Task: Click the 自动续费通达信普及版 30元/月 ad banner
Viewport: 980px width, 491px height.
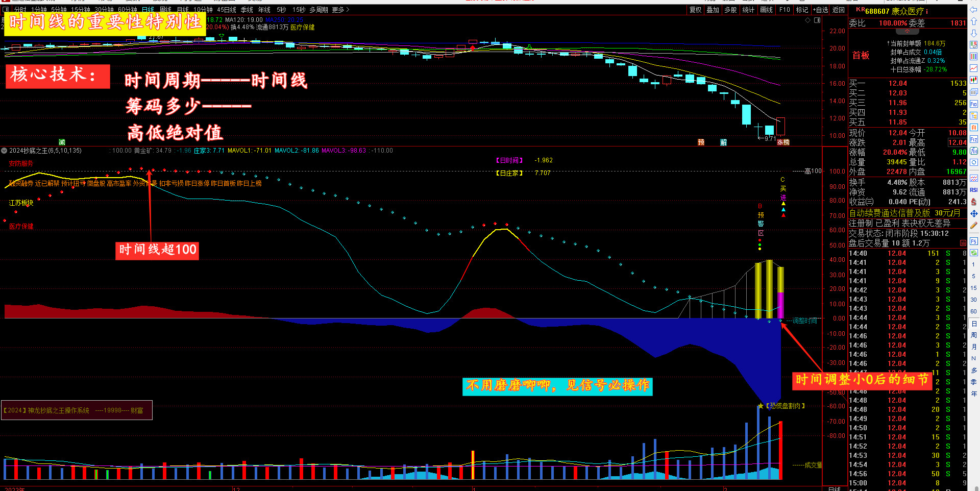Action: [x=905, y=213]
